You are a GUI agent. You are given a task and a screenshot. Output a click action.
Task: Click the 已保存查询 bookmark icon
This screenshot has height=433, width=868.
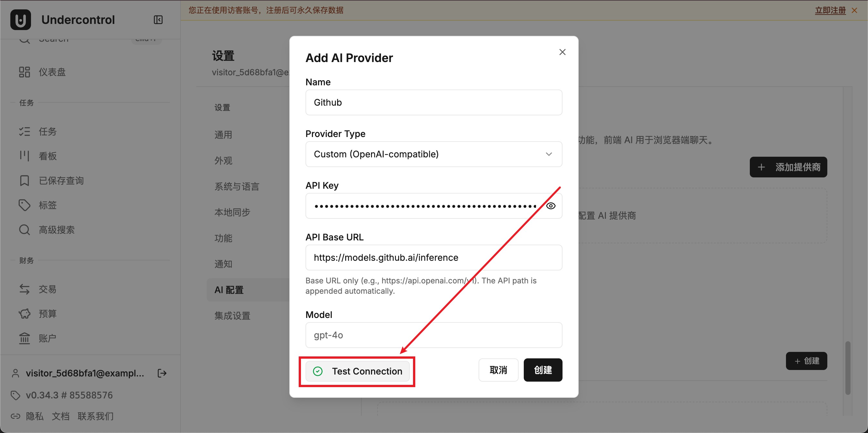24,180
